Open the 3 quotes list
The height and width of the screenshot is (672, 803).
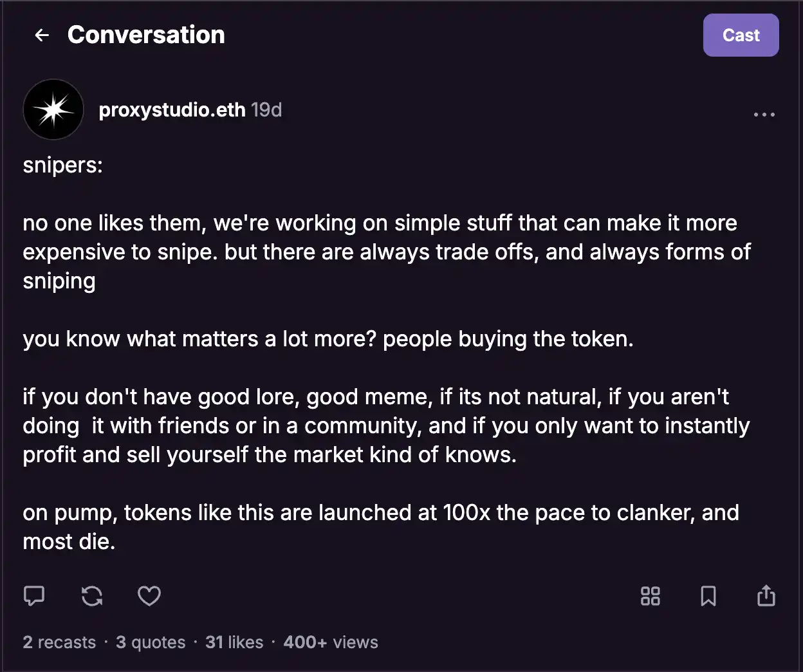[x=151, y=642]
